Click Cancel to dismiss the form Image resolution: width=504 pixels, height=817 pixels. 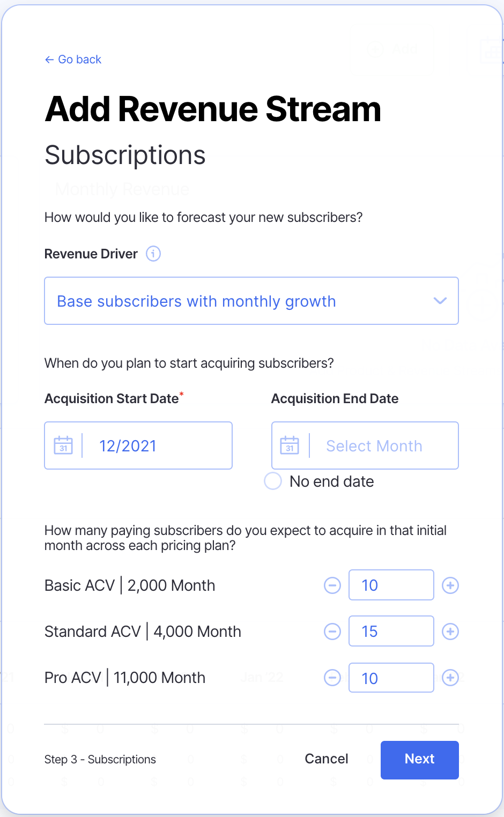[x=327, y=759]
